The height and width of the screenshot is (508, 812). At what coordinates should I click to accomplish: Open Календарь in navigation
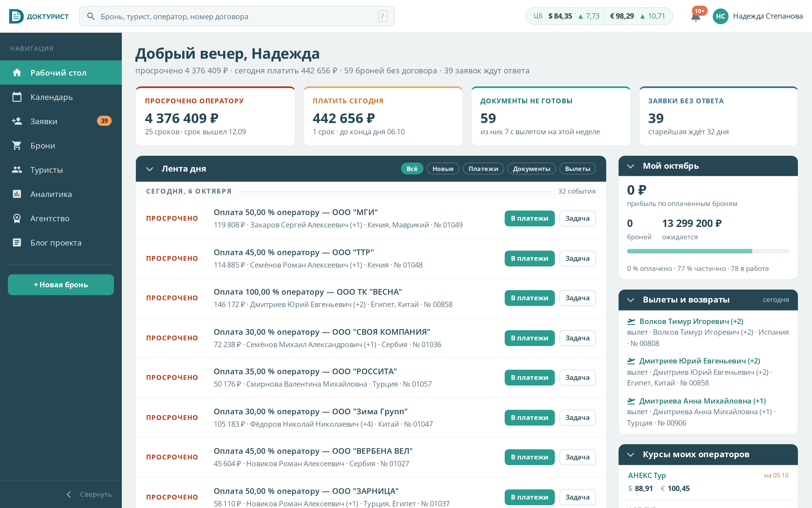61,97
